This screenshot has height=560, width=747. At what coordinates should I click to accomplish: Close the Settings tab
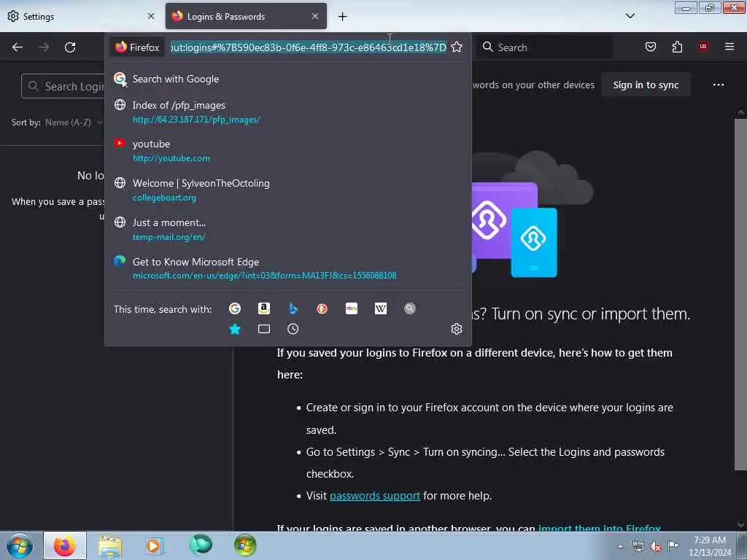[x=151, y=16]
